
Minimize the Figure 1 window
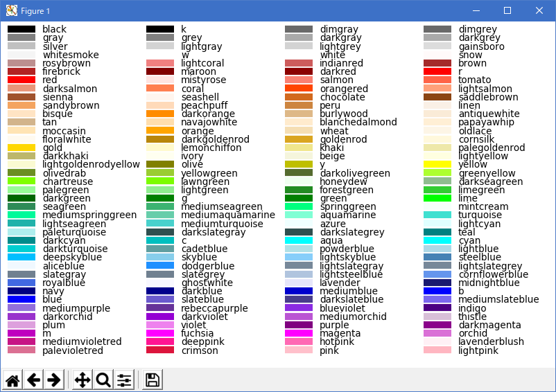[x=476, y=10]
